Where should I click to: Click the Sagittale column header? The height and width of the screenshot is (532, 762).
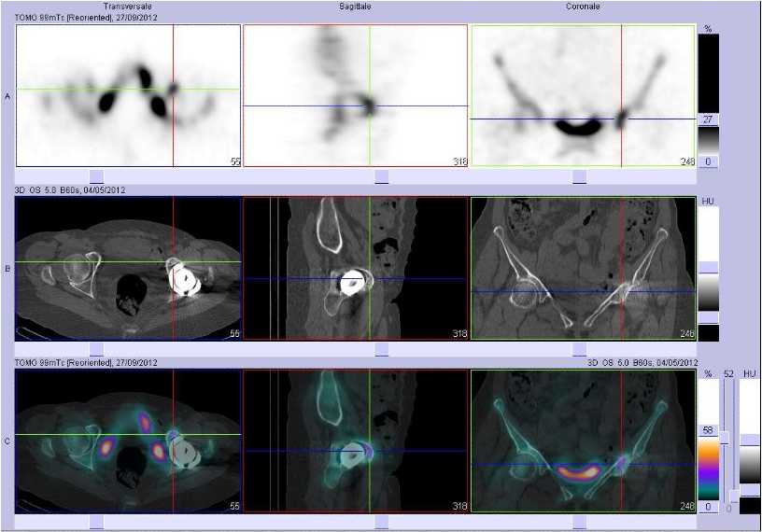355,7
